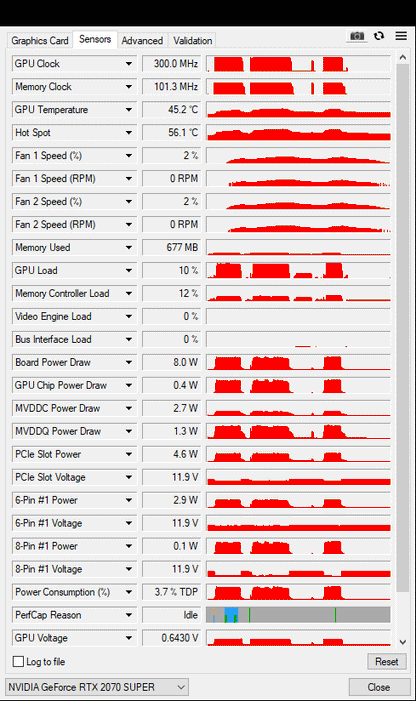
Task: Click the PCIe Slot Voltage 11.9 V value
Action: [172, 477]
